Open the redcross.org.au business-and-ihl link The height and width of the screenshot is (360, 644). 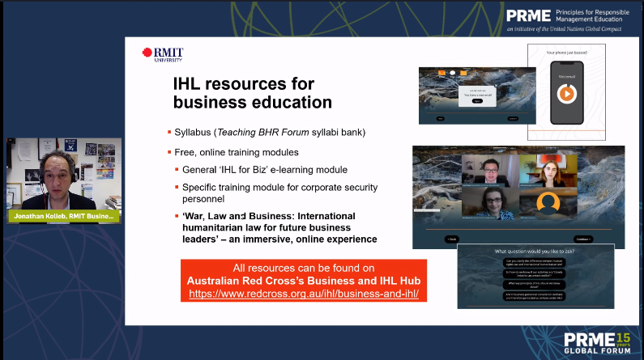pyautogui.click(x=304, y=294)
